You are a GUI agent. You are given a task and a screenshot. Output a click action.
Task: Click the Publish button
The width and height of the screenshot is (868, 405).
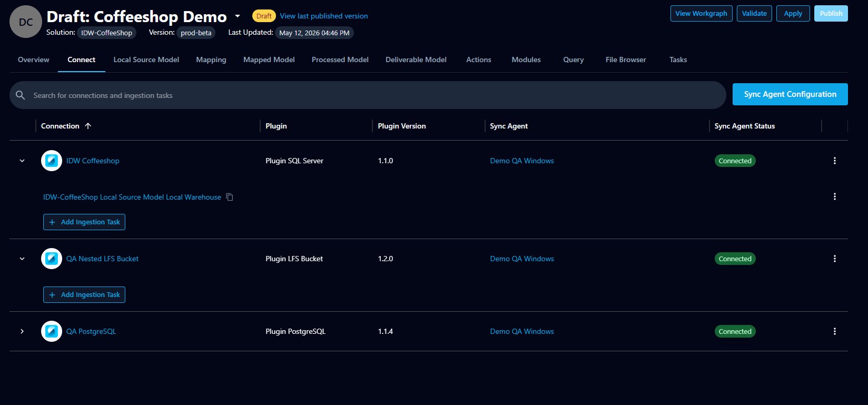click(831, 14)
